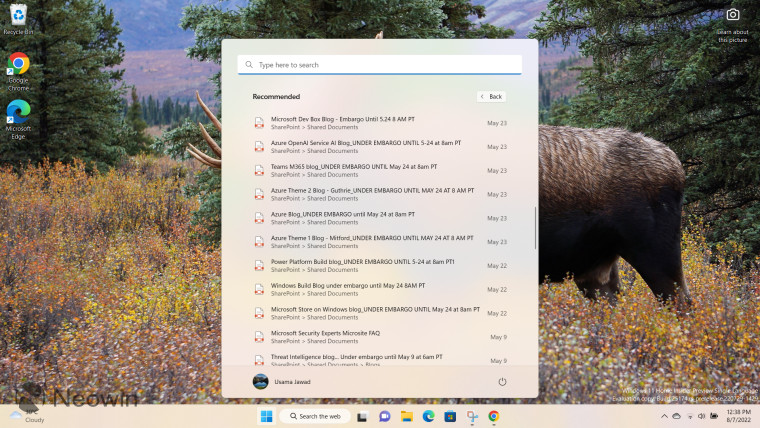
Task: Open Microsoft Store from the taskbar
Action: (x=450, y=416)
